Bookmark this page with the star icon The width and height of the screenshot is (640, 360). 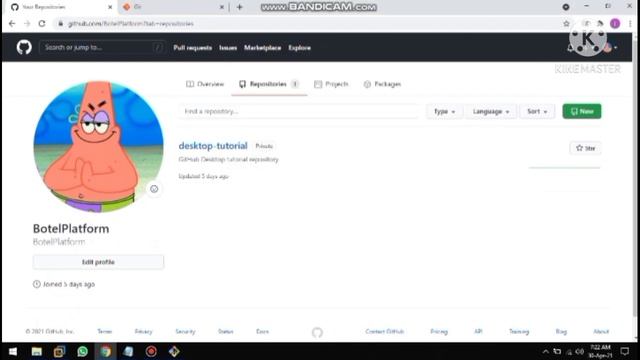coord(566,24)
